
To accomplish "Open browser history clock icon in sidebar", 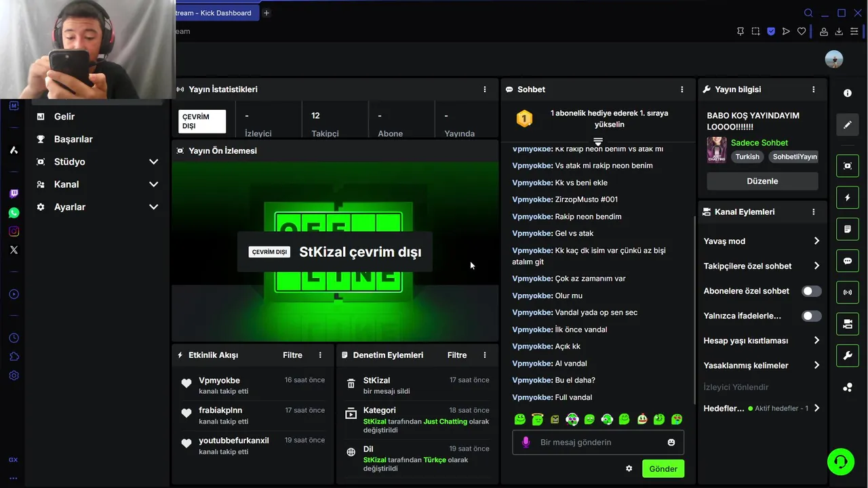I will (x=14, y=338).
